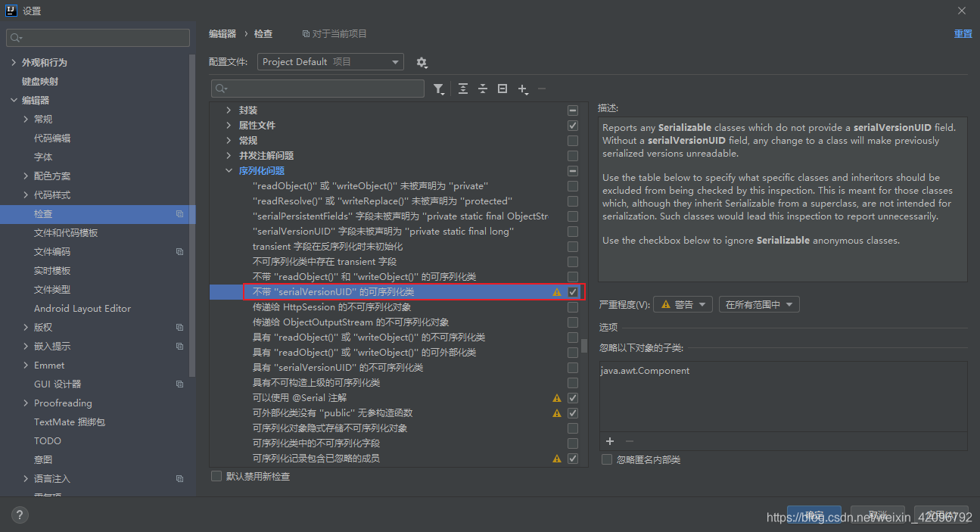Click the add custom inspection plus icon
The height and width of the screenshot is (532, 980).
point(523,89)
